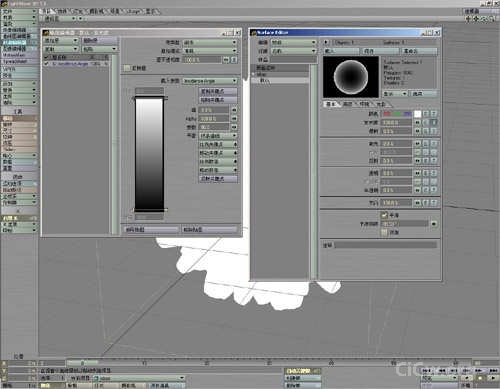Click Color row texture T button

point(434,114)
